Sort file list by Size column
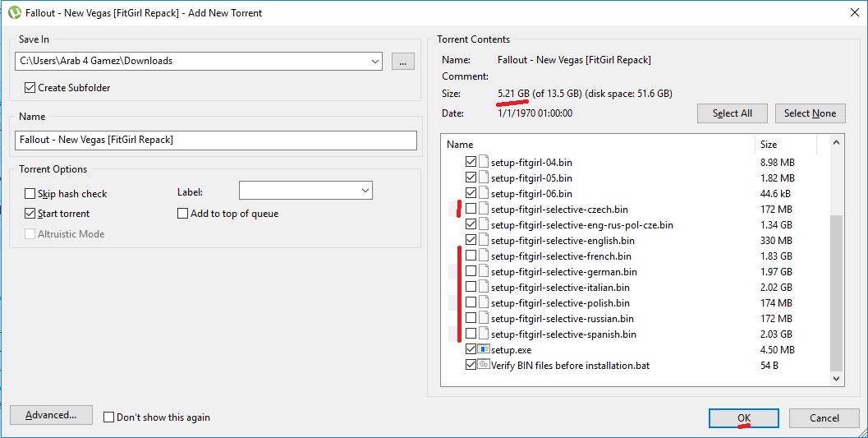 [785, 145]
